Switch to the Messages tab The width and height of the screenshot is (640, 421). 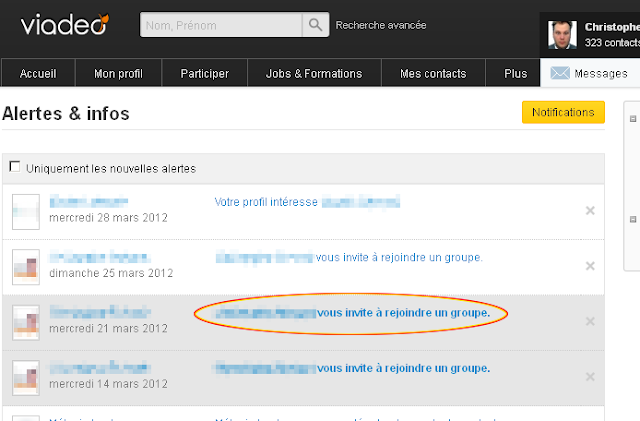(x=590, y=73)
